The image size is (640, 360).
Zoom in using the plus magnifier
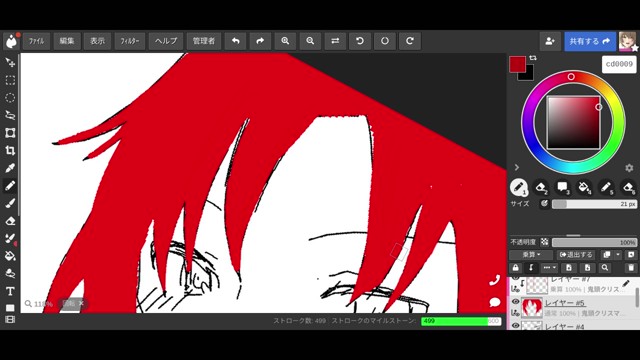click(x=285, y=41)
